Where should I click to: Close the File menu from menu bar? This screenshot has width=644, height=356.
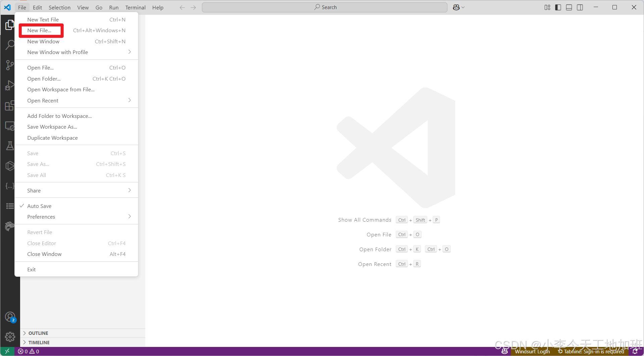pos(22,7)
